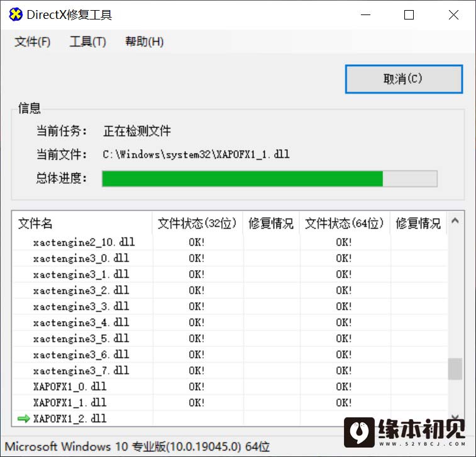476x457 pixels.
Task: Click the 取消(C) cancel button
Action: click(404, 79)
